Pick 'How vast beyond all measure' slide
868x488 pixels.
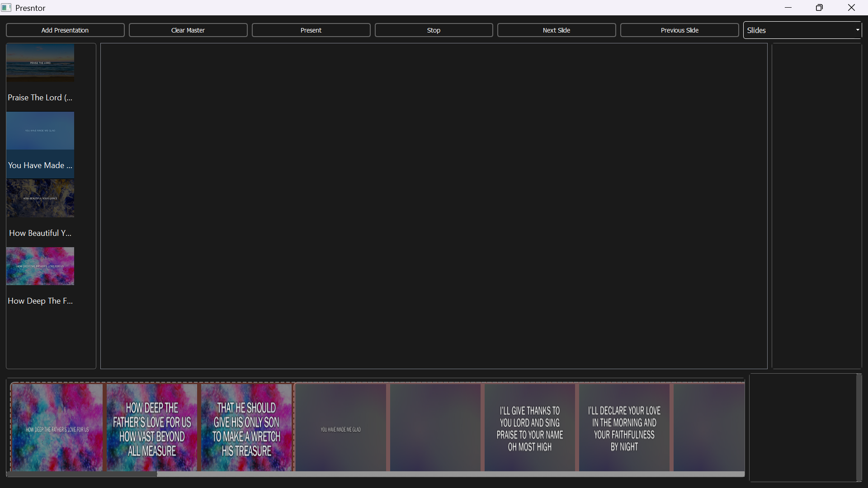pyautogui.click(x=152, y=427)
